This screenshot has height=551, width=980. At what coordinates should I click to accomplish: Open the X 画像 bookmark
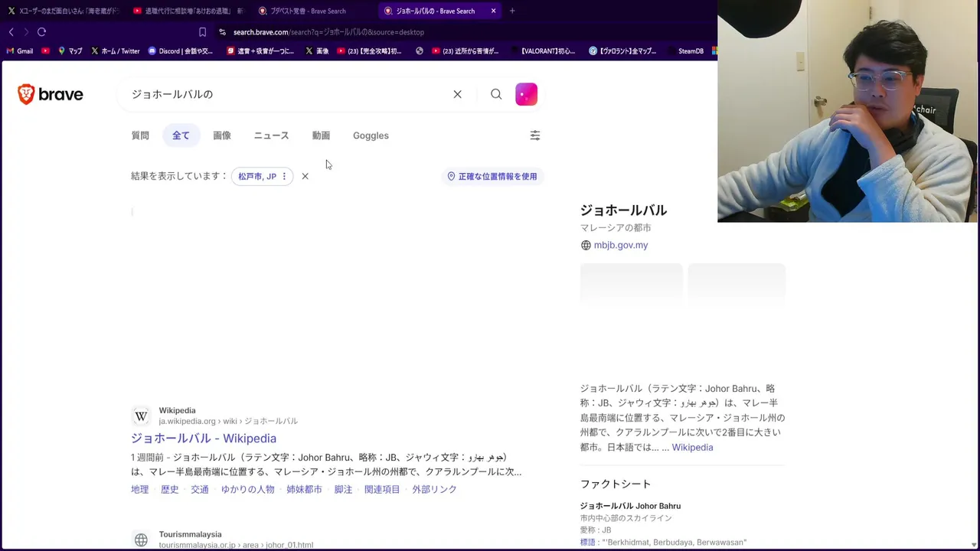pos(317,51)
